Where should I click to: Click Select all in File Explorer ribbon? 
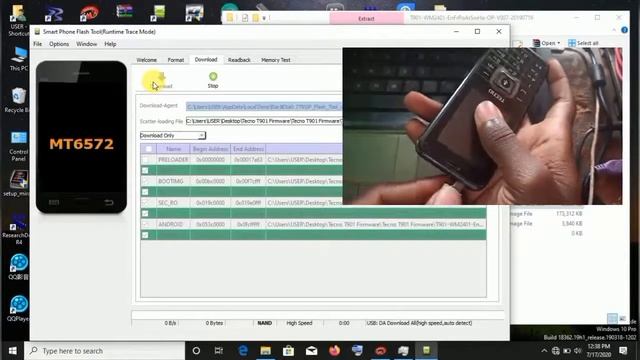(583, 43)
